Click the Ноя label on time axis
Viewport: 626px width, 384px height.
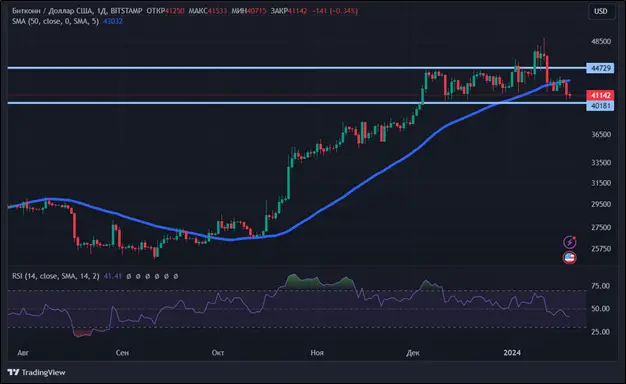click(317, 353)
